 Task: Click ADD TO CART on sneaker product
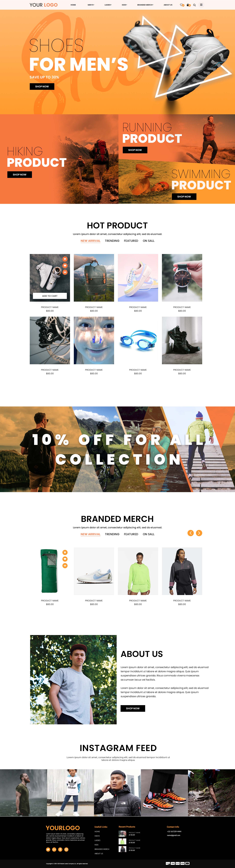coord(50,296)
